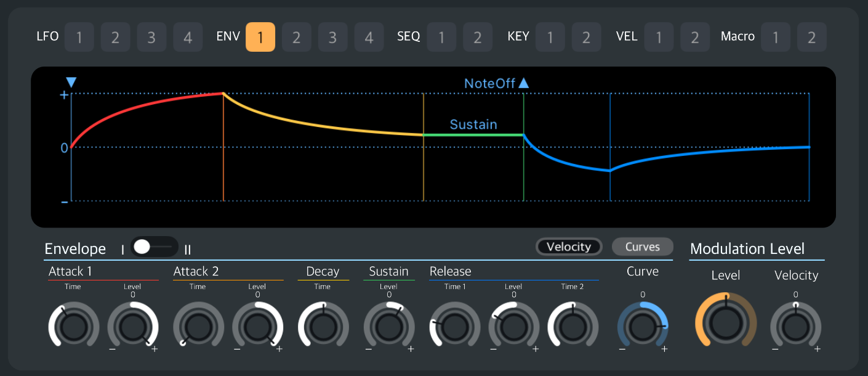Screen dimensions: 868x376
Task: Open the Curves view
Action: [x=642, y=247]
